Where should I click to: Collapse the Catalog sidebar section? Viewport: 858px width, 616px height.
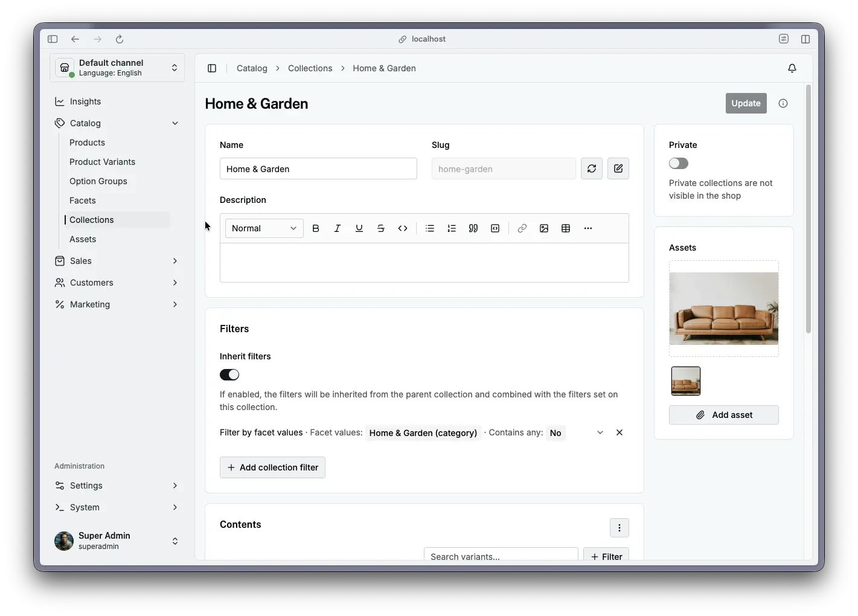pos(117,123)
